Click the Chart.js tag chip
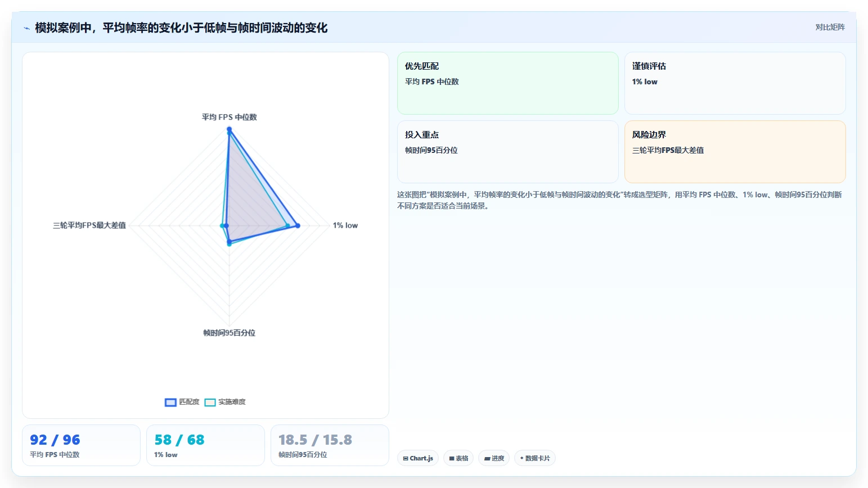 click(418, 458)
